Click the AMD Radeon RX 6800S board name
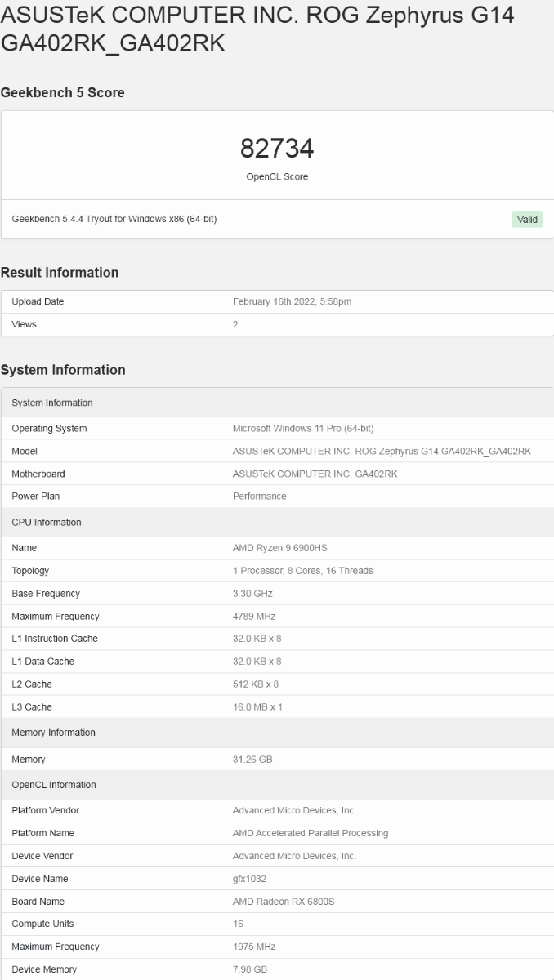This screenshot has height=980, width=554. pos(283,902)
